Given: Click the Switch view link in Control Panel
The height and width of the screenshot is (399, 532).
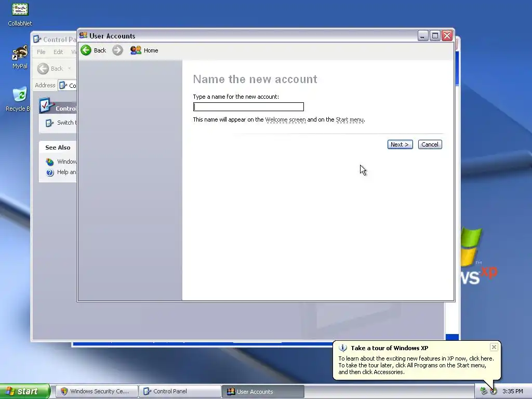Looking at the screenshot, I should (61, 123).
